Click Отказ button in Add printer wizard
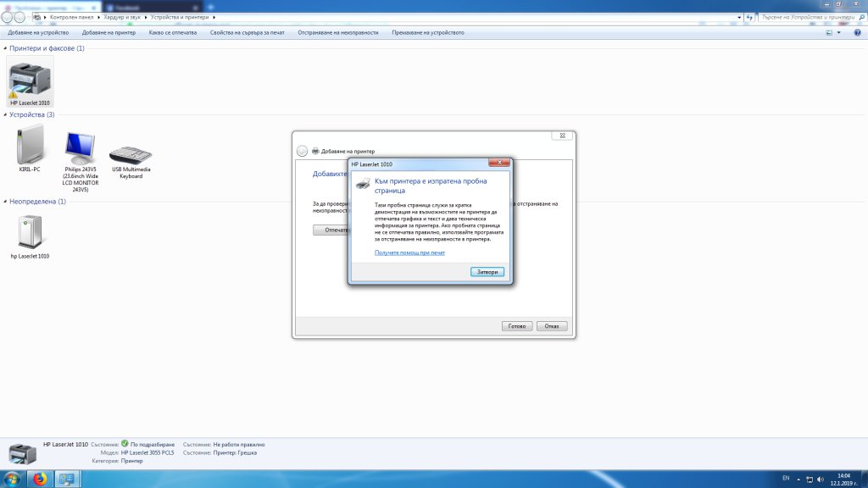This screenshot has height=488, width=868. [x=552, y=326]
